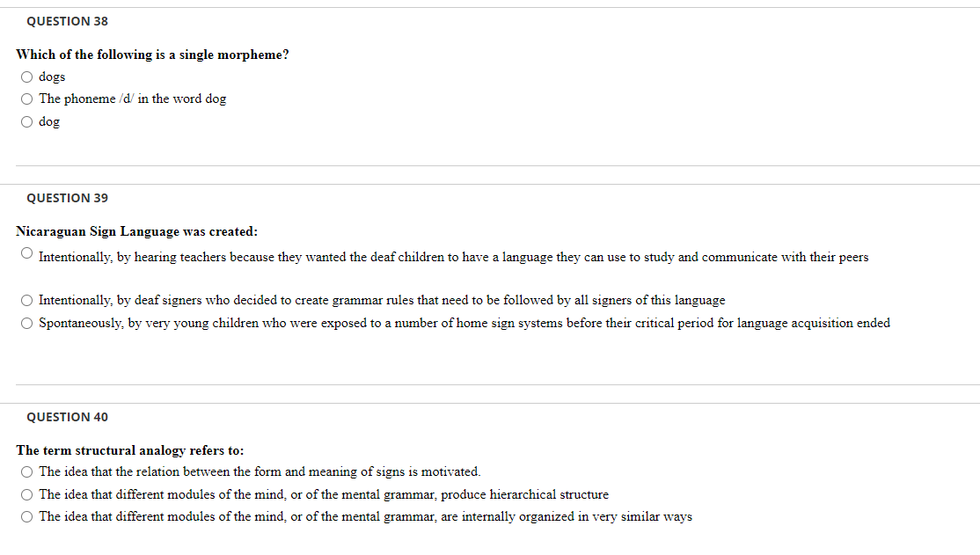The height and width of the screenshot is (555, 980).
Task: Click the QUESTION 40 heading
Action: click(x=67, y=417)
